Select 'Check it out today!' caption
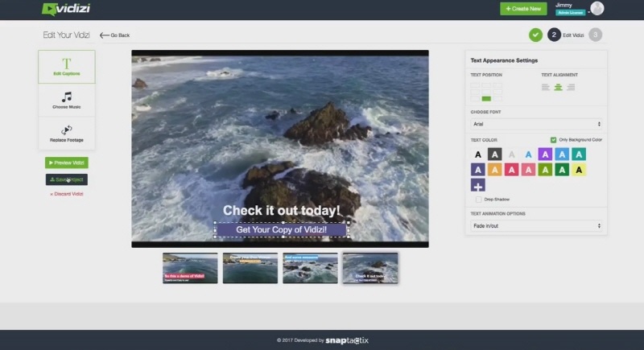This screenshot has height=350, width=644. coord(281,211)
